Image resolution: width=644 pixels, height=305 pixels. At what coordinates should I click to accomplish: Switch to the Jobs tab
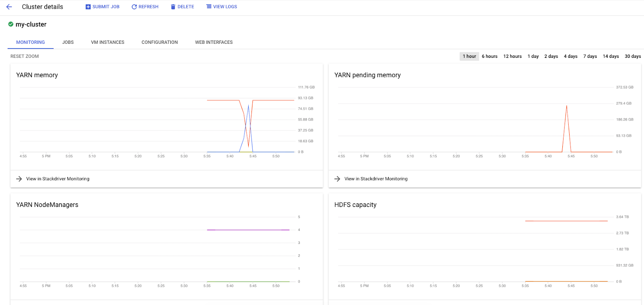tap(68, 42)
